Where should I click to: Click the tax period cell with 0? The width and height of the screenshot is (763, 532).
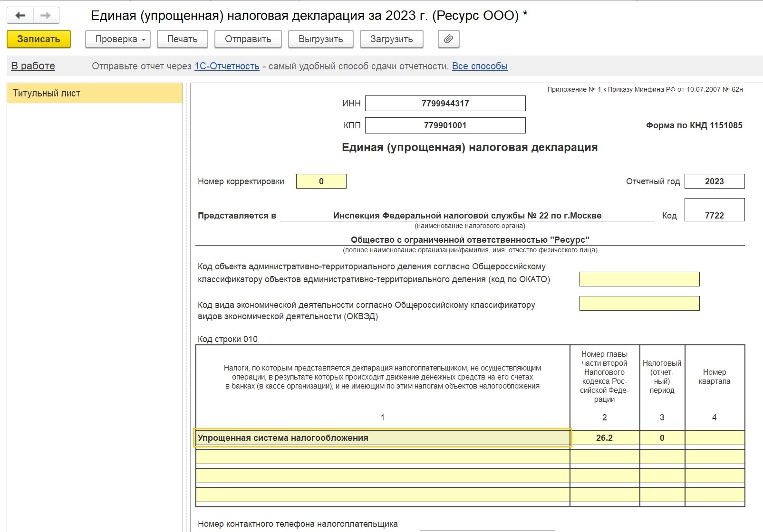pos(662,438)
